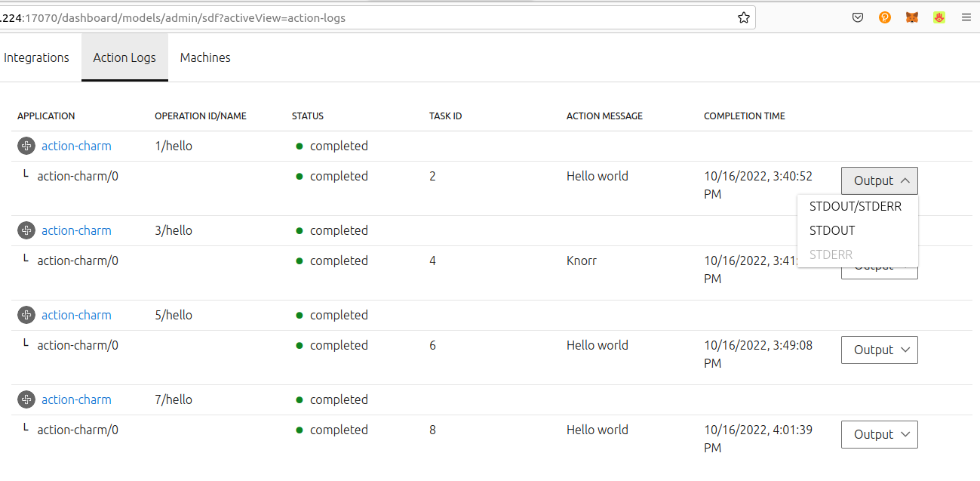The image size is (980, 481).
Task: Open the action-charm link for operation 1/hello
Action: [x=76, y=146]
